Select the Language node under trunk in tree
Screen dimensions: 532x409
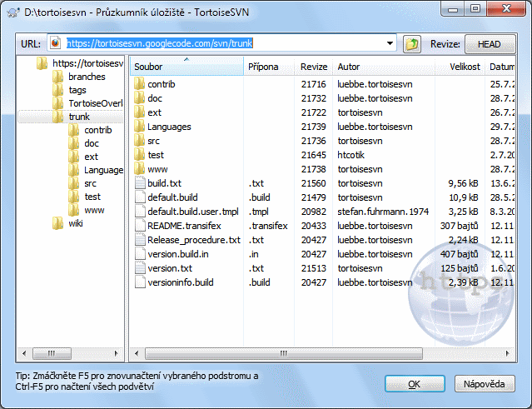103,170
